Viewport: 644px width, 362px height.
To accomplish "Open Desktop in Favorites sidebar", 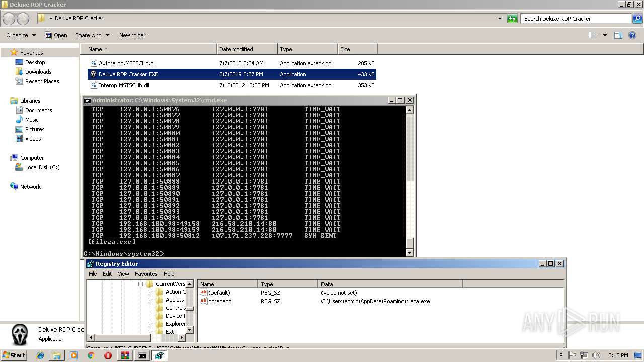I will tap(30, 62).
